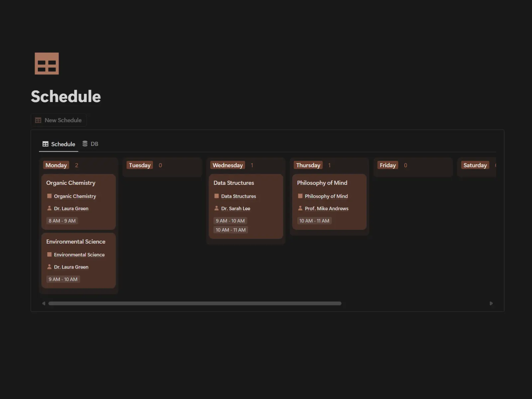Click the Wednesday count of 1

[x=252, y=165]
